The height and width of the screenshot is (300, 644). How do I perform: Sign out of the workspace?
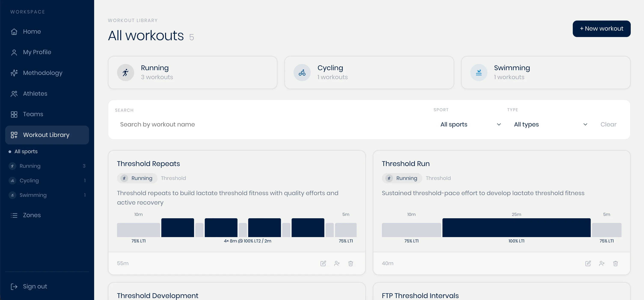coord(47,287)
